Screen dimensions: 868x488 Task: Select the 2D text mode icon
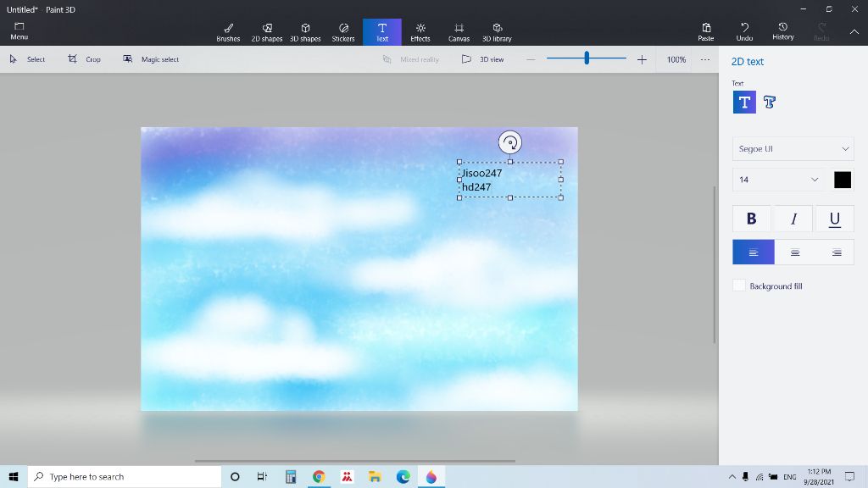tap(744, 103)
